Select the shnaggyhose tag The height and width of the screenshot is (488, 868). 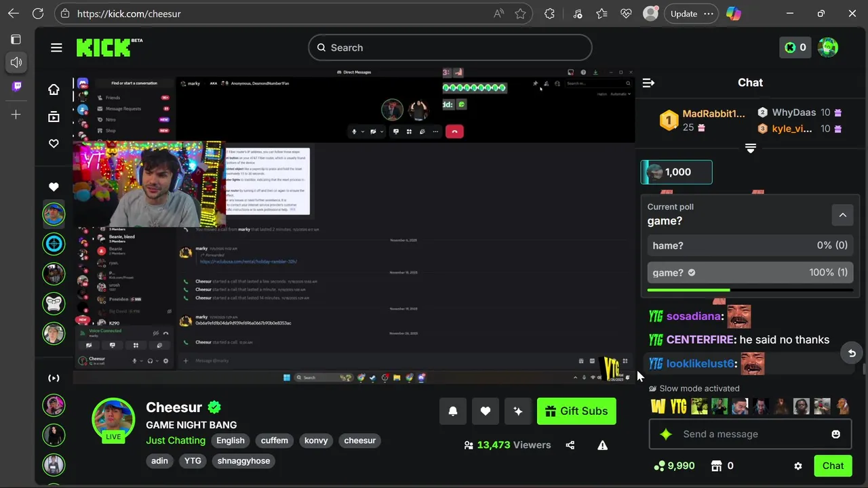click(243, 461)
